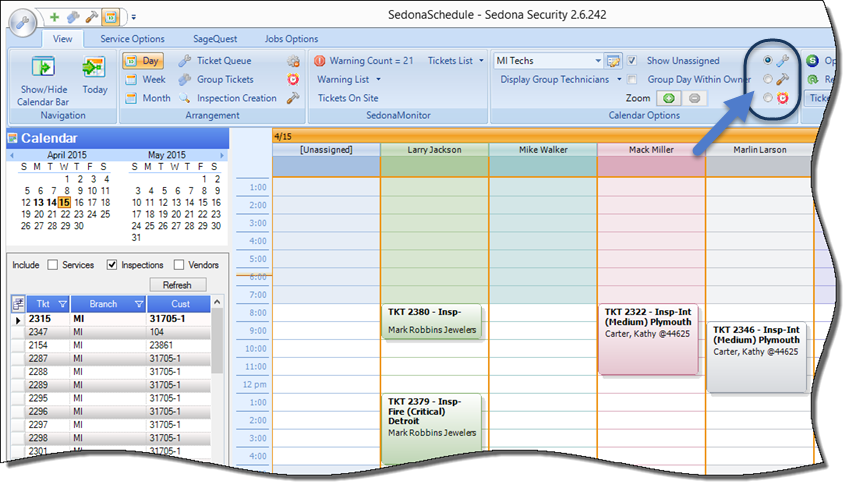This screenshot has height=488, width=849.
Task: Select the blue wrench radio button
Action: [x=768, y=60]
